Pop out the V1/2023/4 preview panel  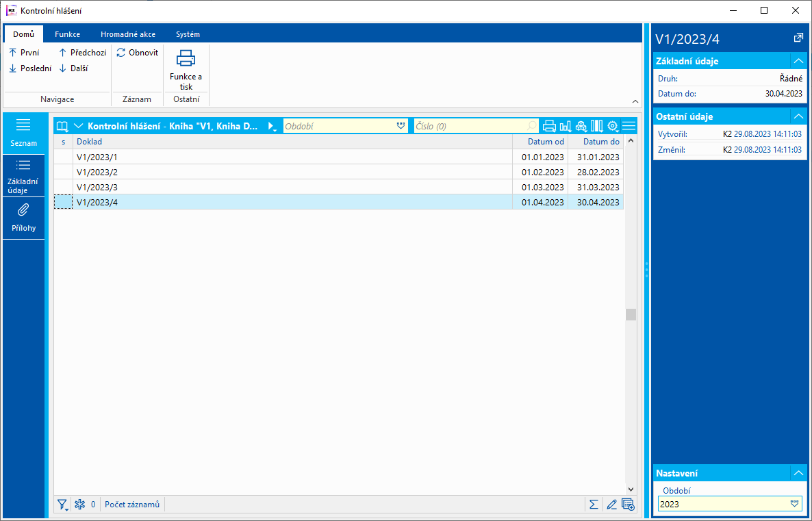pyautogui.click(x=798, y=38)
